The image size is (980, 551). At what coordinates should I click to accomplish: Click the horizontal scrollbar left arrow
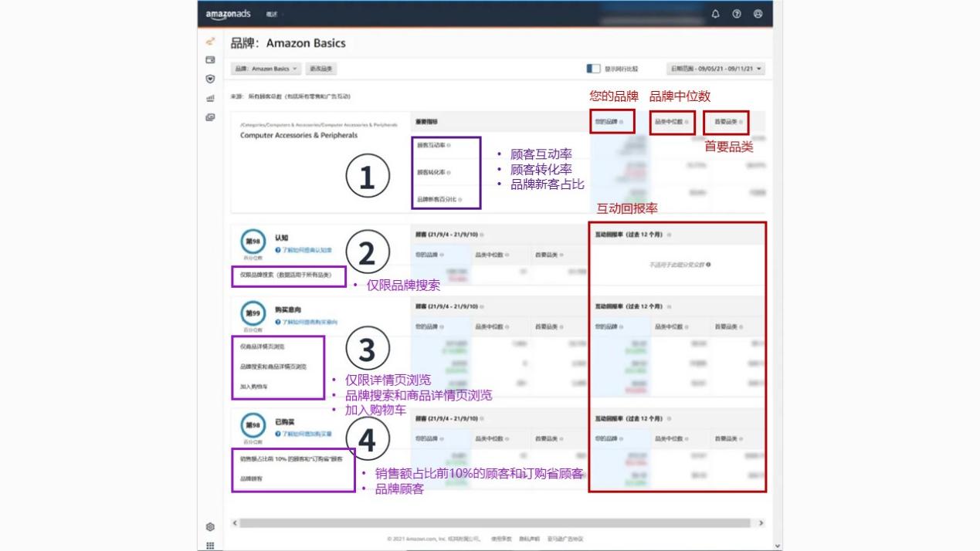235,523
